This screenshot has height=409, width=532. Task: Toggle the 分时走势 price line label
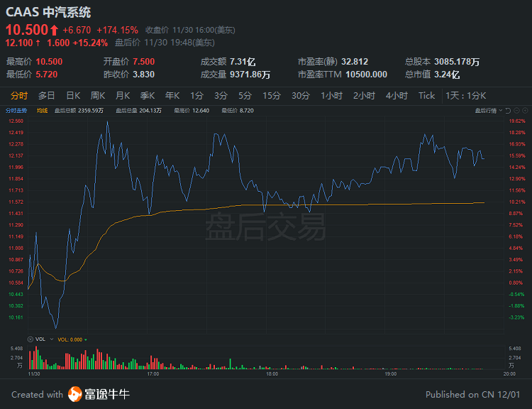16,111
